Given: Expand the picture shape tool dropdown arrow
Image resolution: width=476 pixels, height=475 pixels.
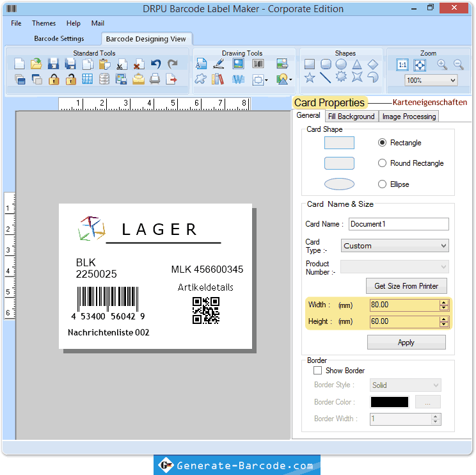Looking at the screenshot, I should tap(290, 80).
